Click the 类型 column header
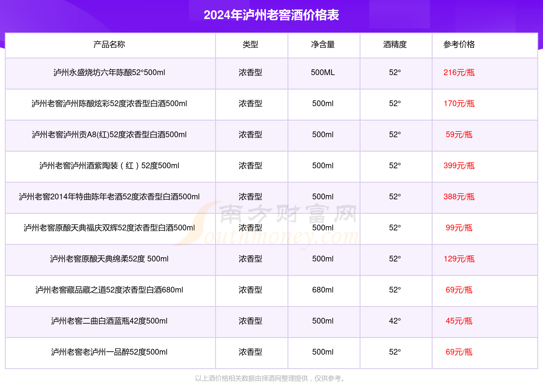 [250, 44]
